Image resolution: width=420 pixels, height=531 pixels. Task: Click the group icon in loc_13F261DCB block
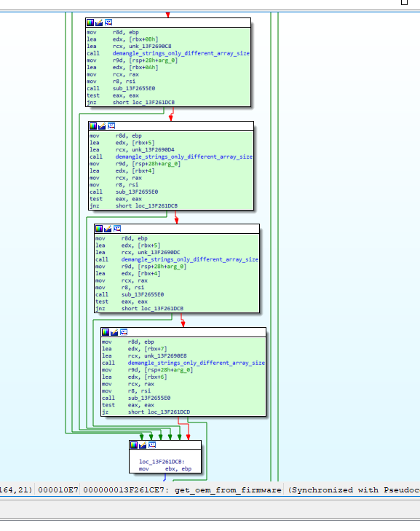pos(152,445)
